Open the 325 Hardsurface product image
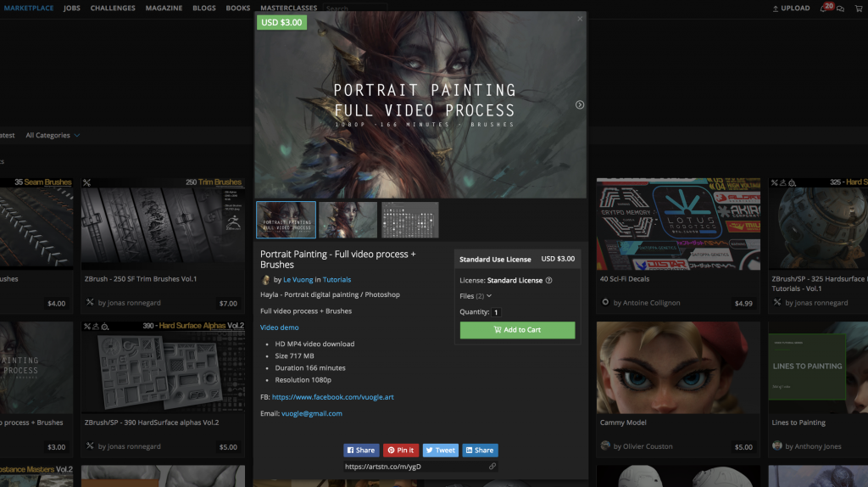 tap(818, 224)
